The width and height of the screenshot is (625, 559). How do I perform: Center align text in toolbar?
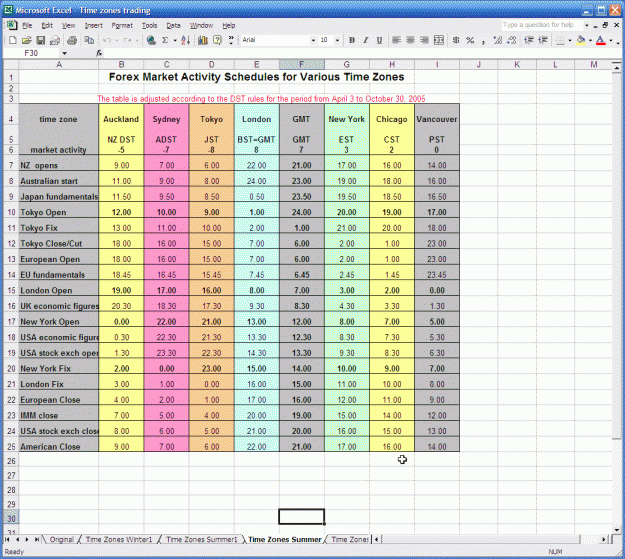[410, 40]
